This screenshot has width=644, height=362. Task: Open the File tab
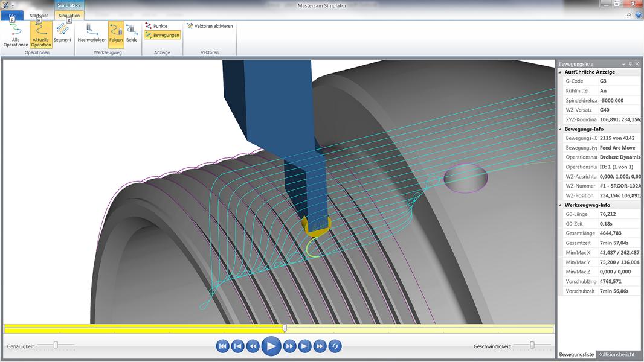(12, 16)
